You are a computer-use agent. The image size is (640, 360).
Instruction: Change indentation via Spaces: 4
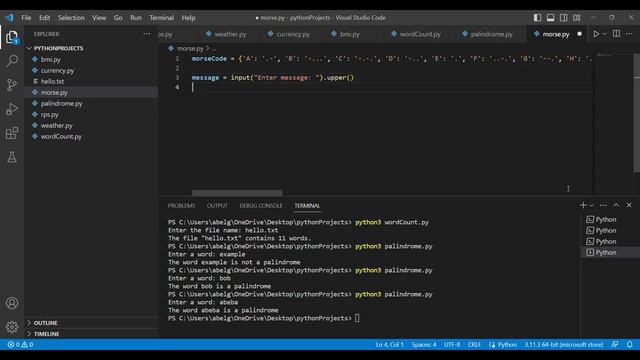tap(423, 344)
